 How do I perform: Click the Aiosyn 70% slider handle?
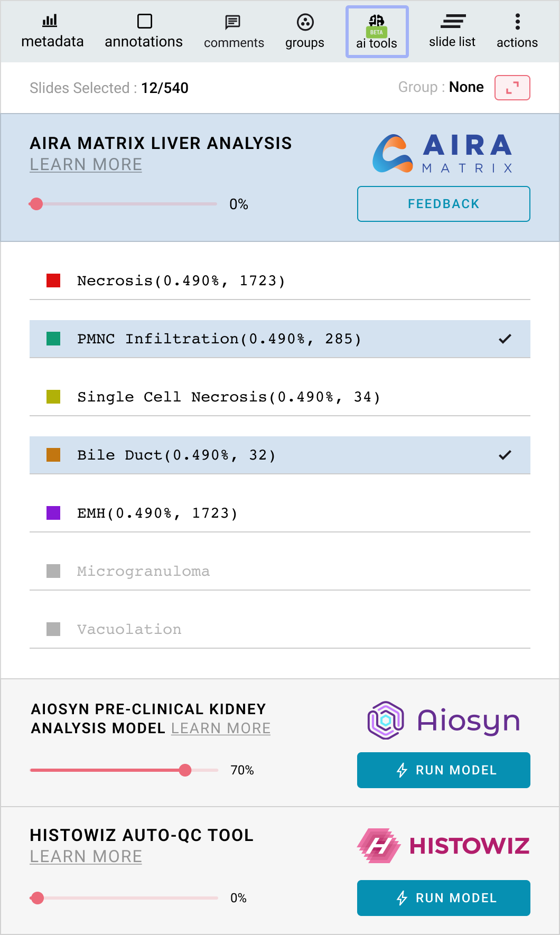185,770
